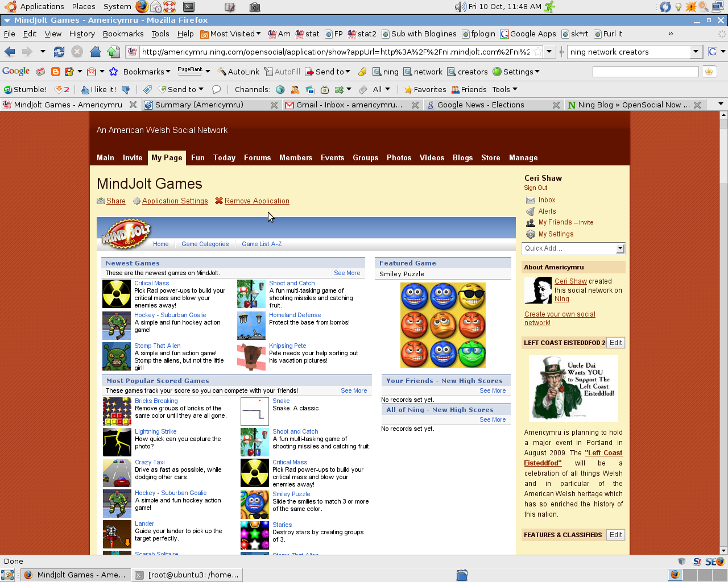This screenshot has width=728, height=582.
Task: Close the Summary (Americymru) tab
Action: [274, 105]
